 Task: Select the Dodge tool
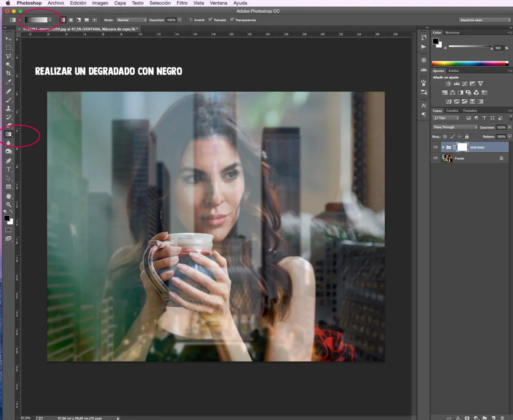pos(8,151)
